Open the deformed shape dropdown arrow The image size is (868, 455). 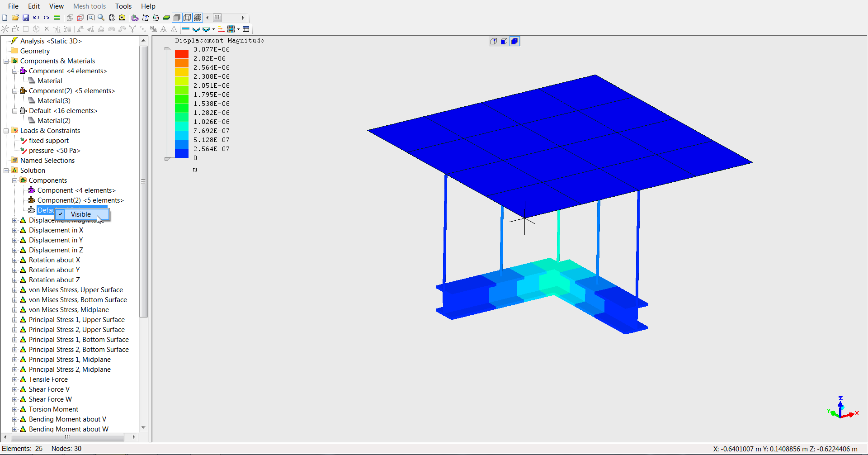click(213, 29)
